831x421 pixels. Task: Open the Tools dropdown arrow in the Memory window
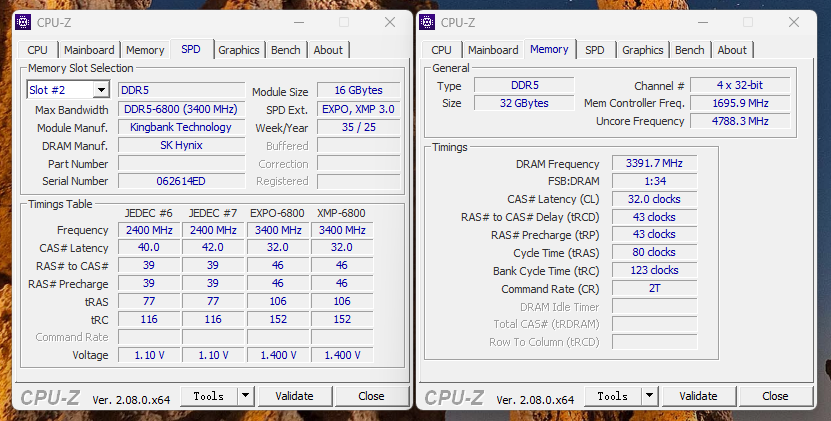click(649, 396)
